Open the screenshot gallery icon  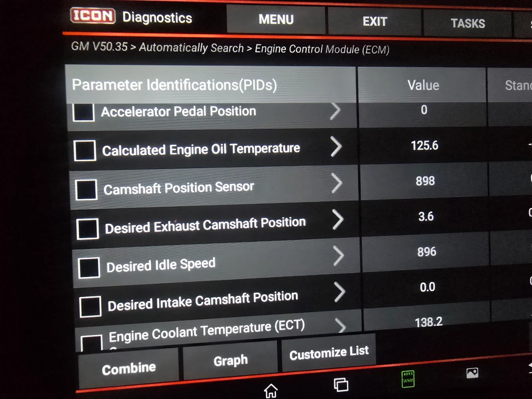pyautogui.click(x=472, y=373)
